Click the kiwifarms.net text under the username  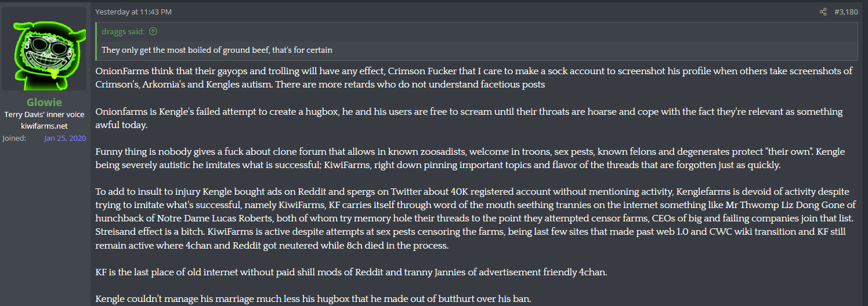click(44, 125)
